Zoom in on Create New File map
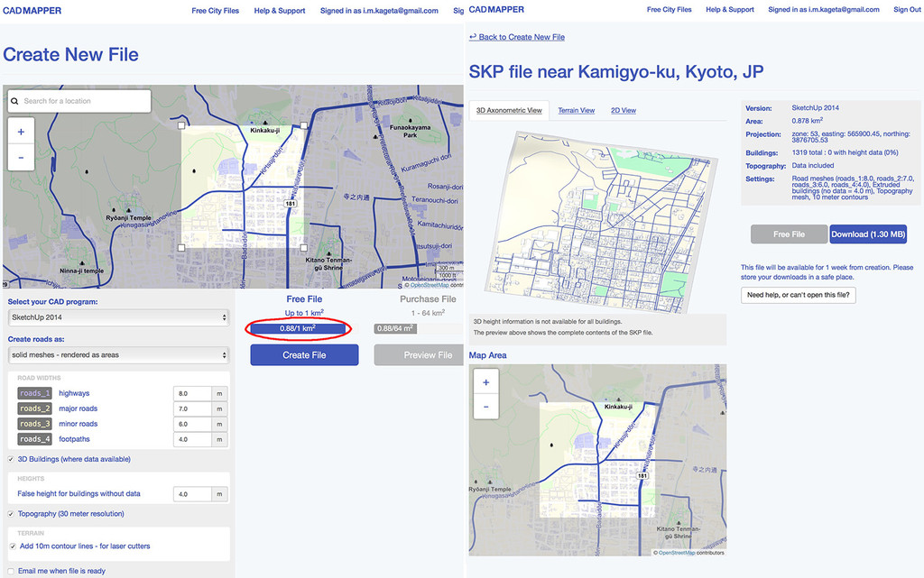Viewport: 924px width, 578px height. (x=22, y=132)
